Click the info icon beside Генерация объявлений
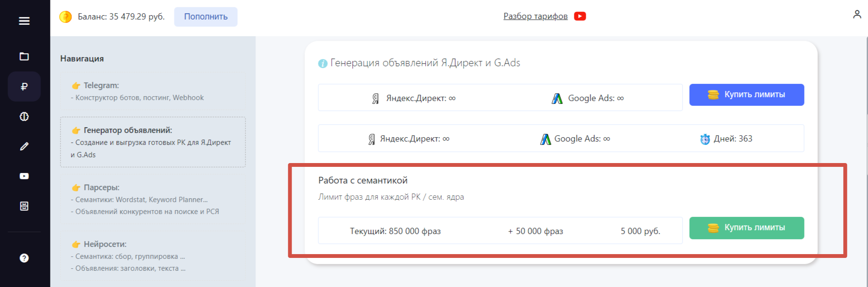Screen dimensions: 868x287 click(323, 63)
